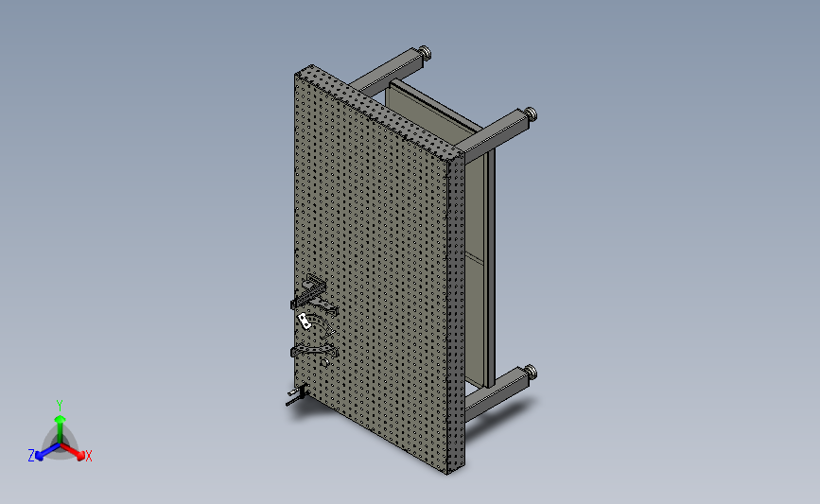This screenshot has height=504, width=820.
Task: Select the perforated top edge of the table
Action: [x=380, y=112]
